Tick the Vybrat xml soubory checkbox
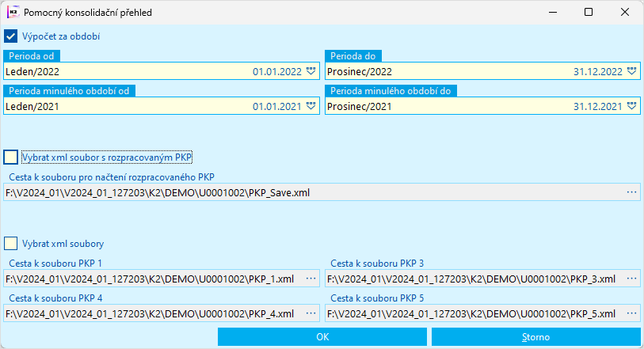 tap(10, 243)
